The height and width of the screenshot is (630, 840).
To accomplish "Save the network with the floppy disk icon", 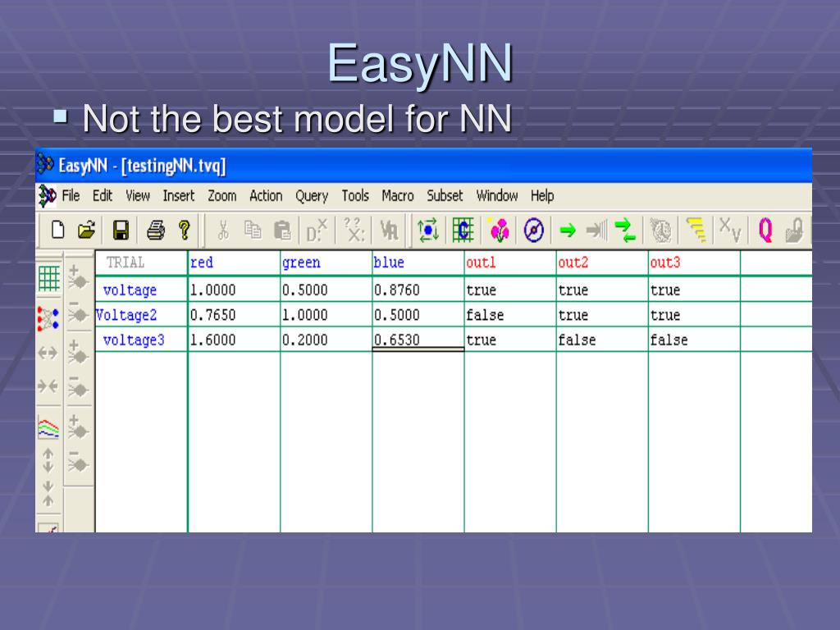I will [x=121, y=231].
